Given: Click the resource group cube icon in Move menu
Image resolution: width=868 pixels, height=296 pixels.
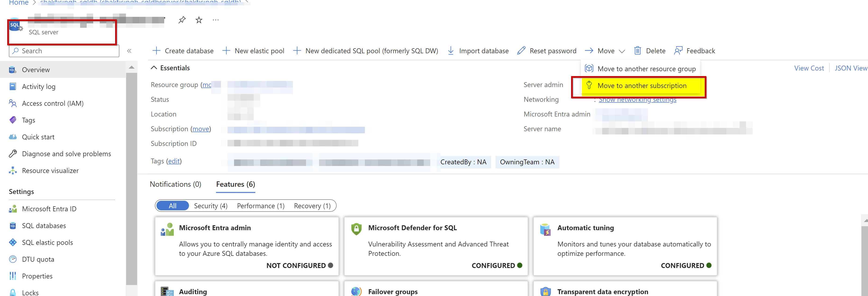Looking at the screenshot, I should coord(589,69).
